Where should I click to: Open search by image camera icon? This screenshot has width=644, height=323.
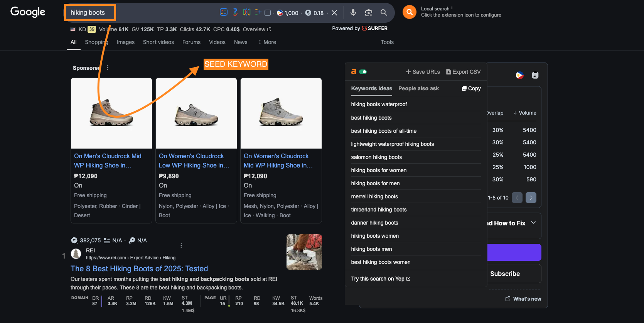coord(368,13)
